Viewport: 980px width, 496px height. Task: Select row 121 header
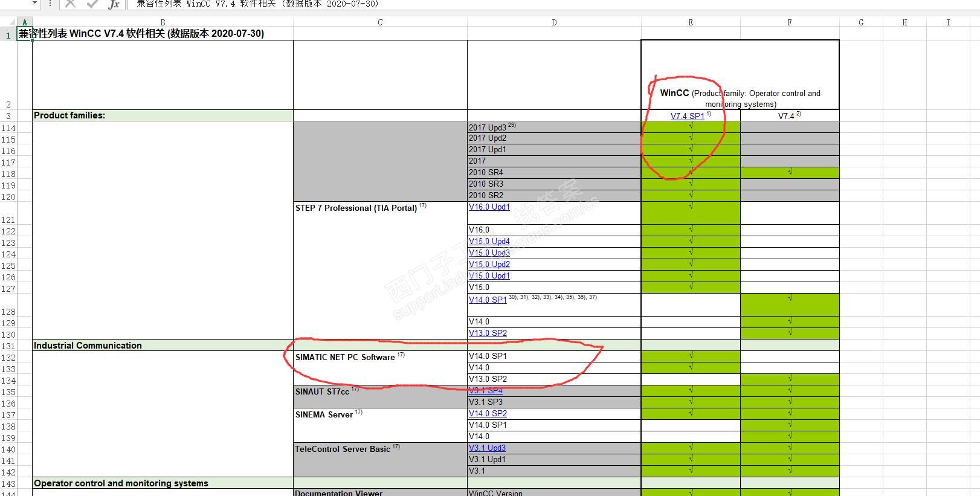tap(8, 213)
